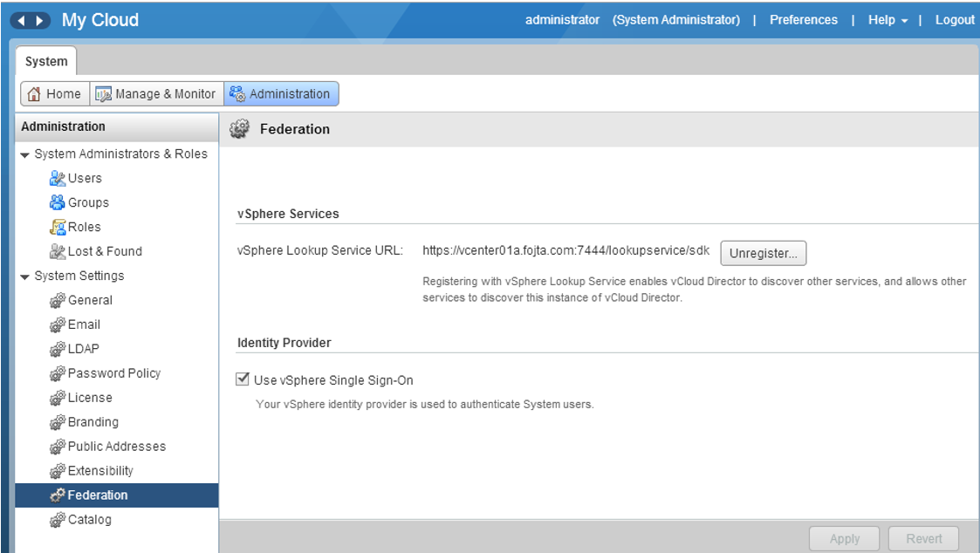Click the Groups icon in Administration tree
Screen dimensions: 980x553
click(58, 203)
